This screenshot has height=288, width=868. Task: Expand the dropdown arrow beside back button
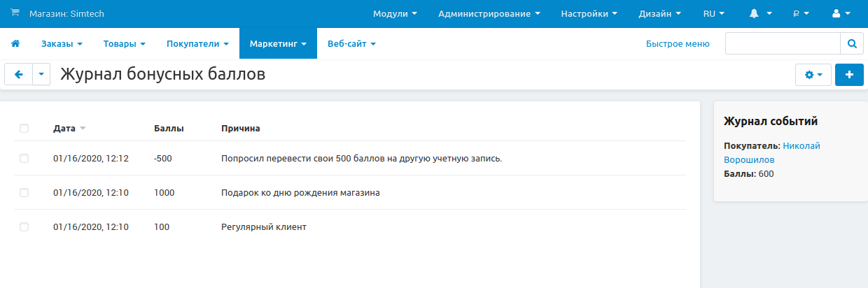(x=41, y=75)
